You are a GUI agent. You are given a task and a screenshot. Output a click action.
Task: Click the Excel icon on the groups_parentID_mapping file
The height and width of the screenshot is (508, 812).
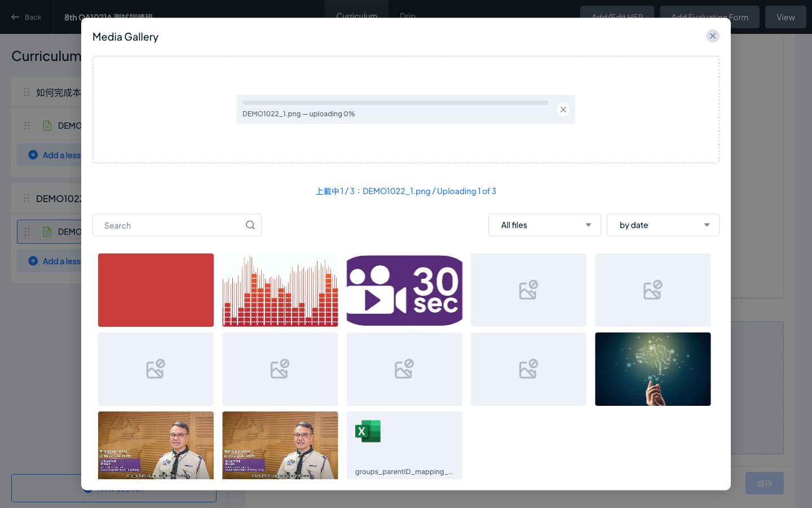click(368, 431)
